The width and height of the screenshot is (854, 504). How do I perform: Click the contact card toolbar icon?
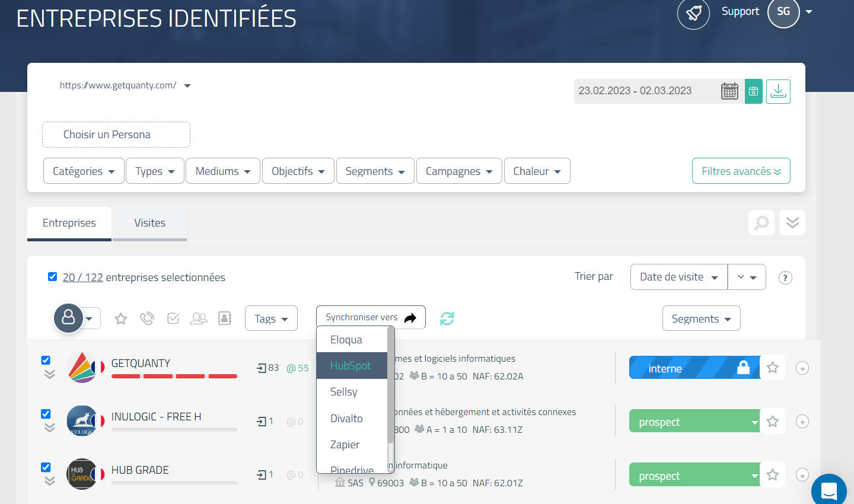tap(225, 319)
